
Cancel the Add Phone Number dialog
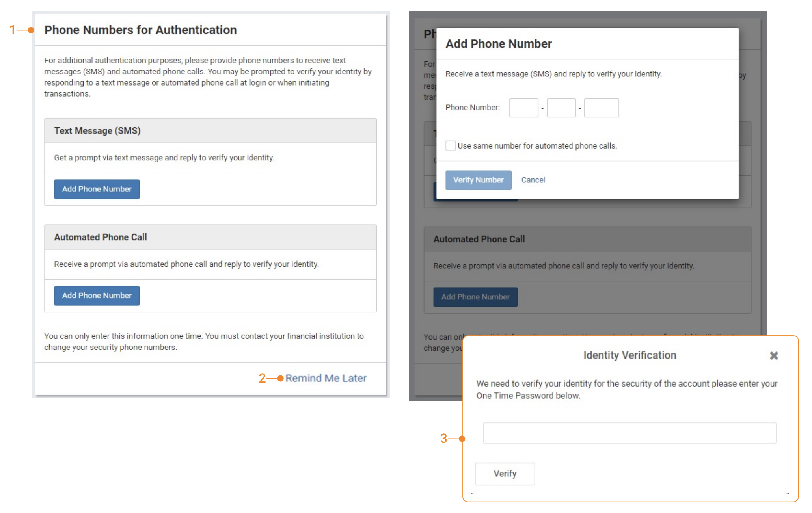[533, 180]
